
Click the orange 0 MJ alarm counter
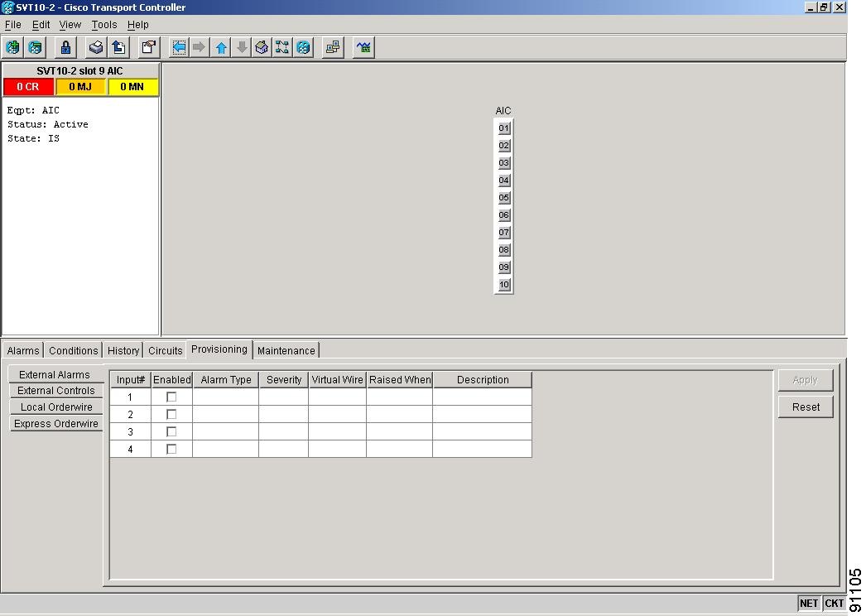tap(80, 87)
